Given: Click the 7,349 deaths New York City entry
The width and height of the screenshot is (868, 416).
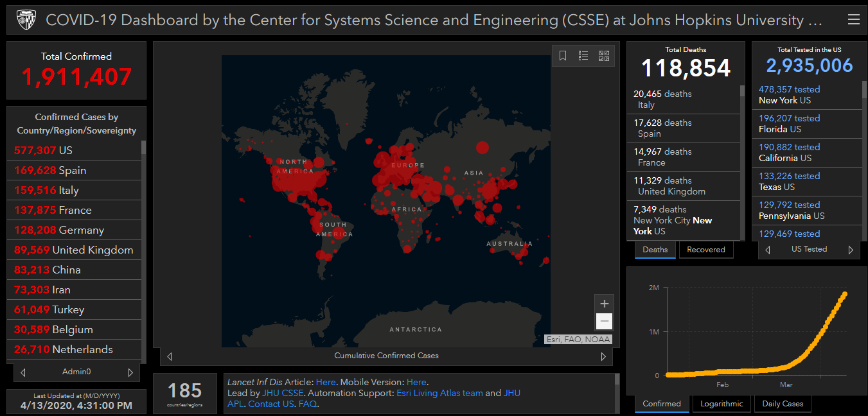Looking at the screenshot, I should 684,220.
